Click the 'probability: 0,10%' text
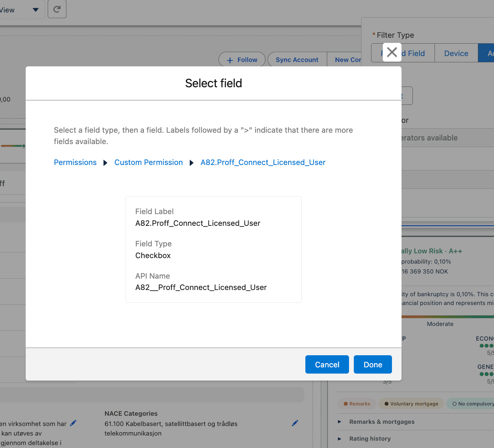 coord(426,261)
